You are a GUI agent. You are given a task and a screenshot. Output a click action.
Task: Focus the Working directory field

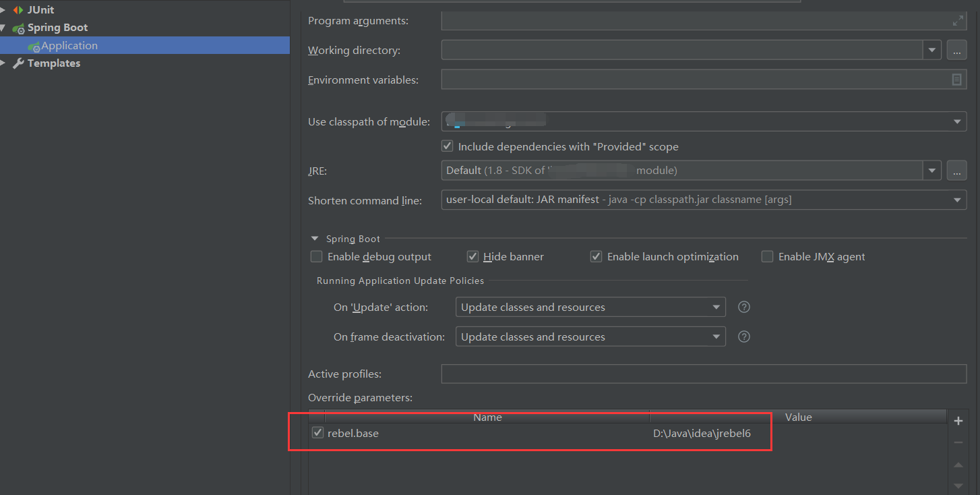682,50
